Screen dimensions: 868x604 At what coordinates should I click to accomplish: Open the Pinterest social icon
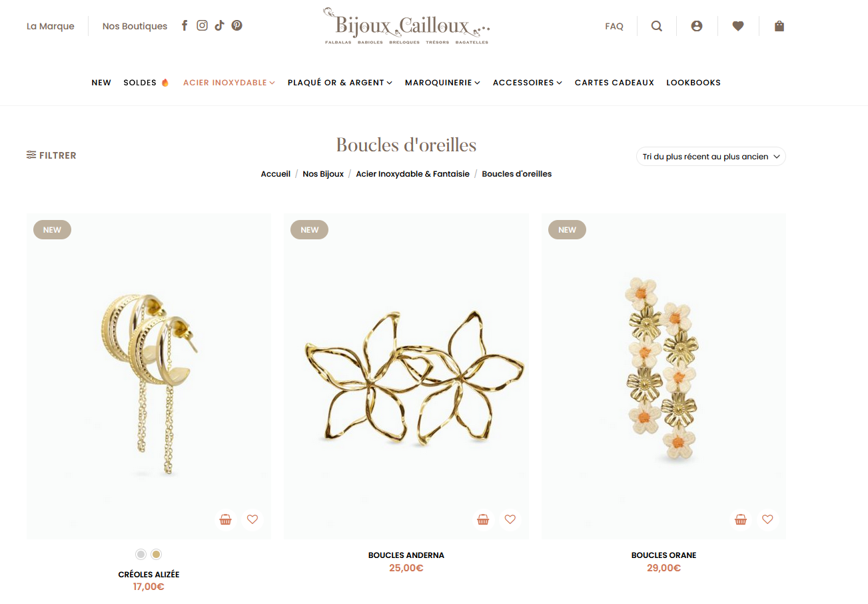point(236,26)
